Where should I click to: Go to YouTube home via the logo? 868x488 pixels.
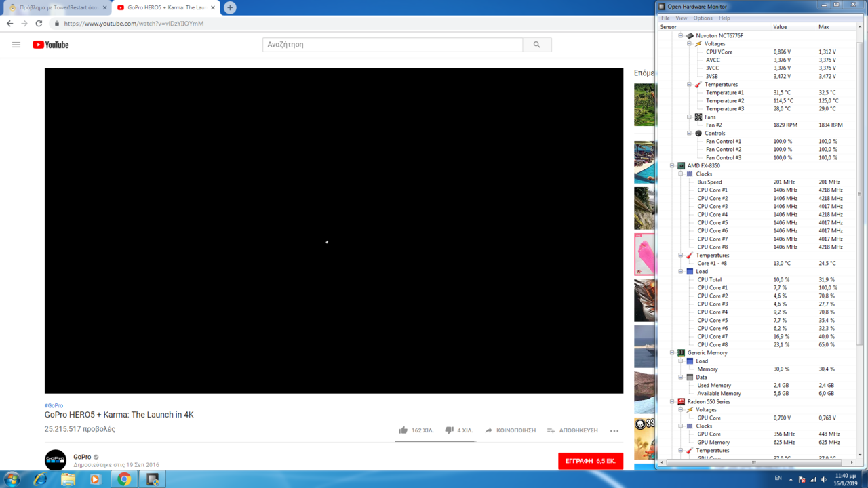pyautogui.click(x=51, y=45)
